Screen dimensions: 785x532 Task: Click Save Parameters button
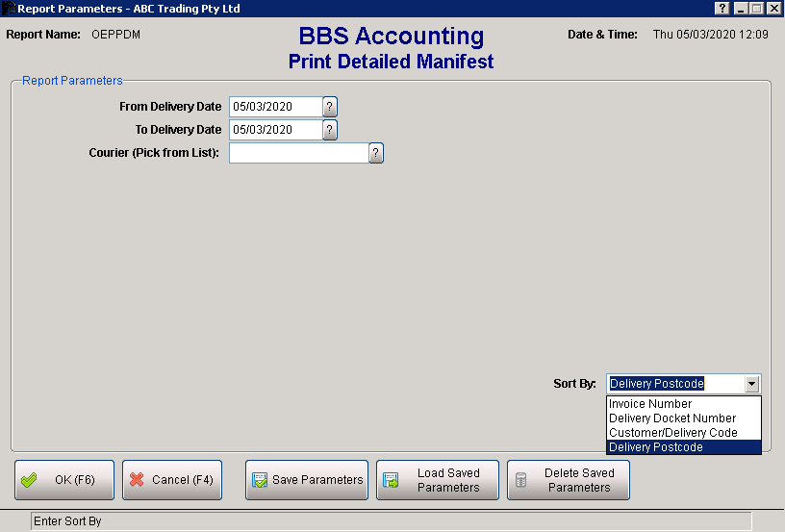click(x=307, y=480)
